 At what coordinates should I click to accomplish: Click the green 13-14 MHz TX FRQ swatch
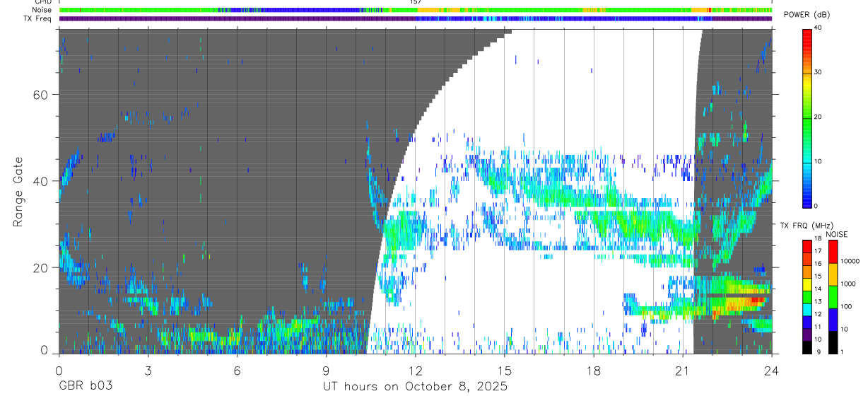[807, 296]
